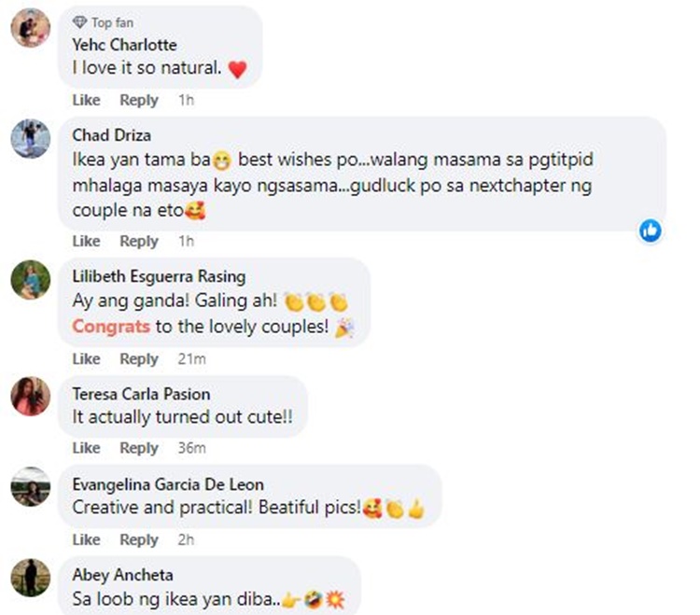Click Evangelina Garcia De Leon's profile photo

[31, 486]
